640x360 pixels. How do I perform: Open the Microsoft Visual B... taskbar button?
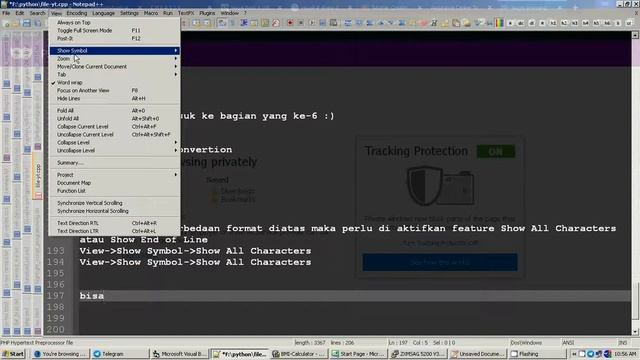coord(180,354)
